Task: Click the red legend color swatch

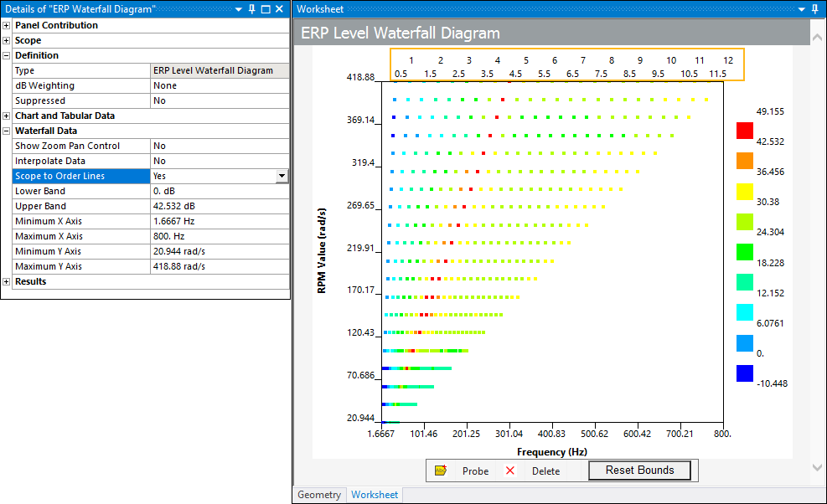Action: (x=744, y=130)
